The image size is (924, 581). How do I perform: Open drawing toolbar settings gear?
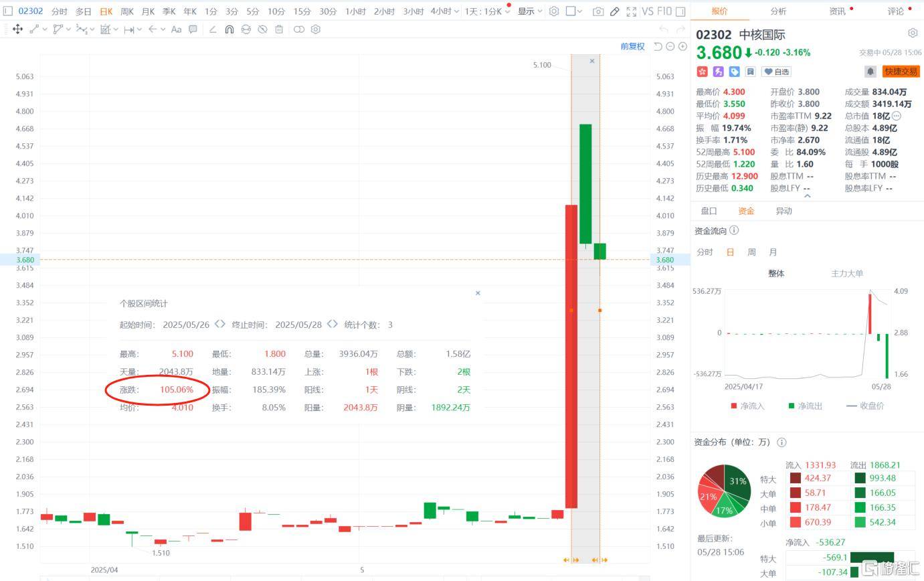(x=316, y=29)
